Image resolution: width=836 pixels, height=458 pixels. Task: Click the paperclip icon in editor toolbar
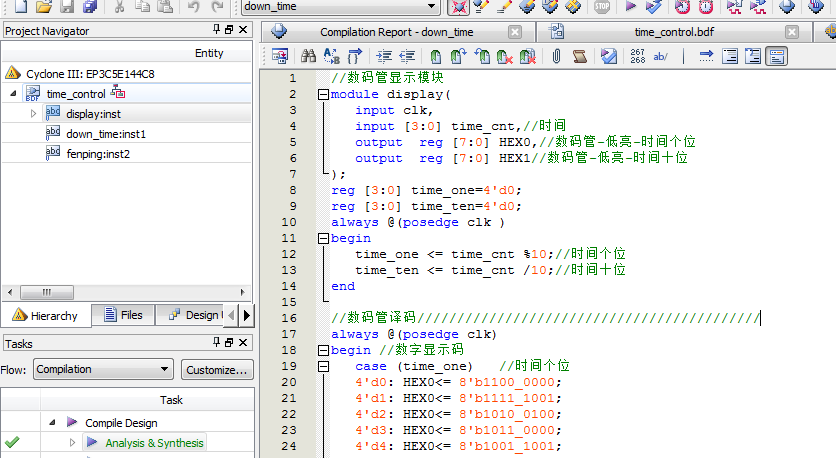click(555, 57)
